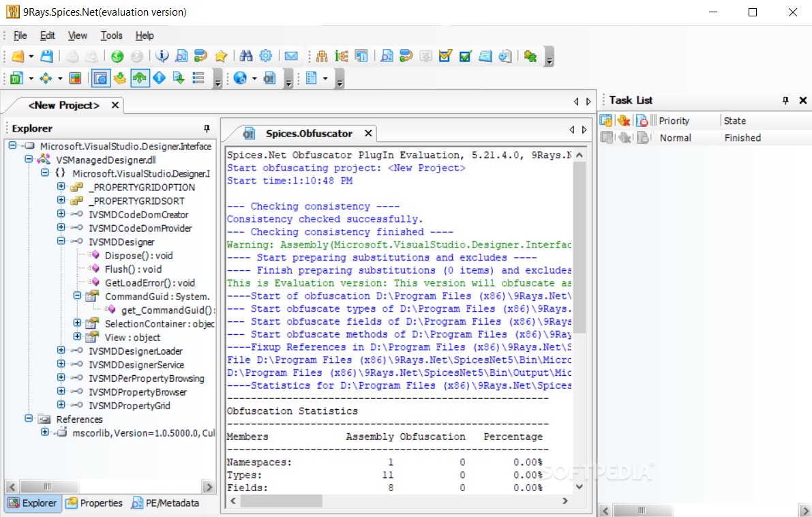The width and height of the screenshot is (812, 517).
Task: Close the <New Project> tab
Action: [x=115, y=105]
